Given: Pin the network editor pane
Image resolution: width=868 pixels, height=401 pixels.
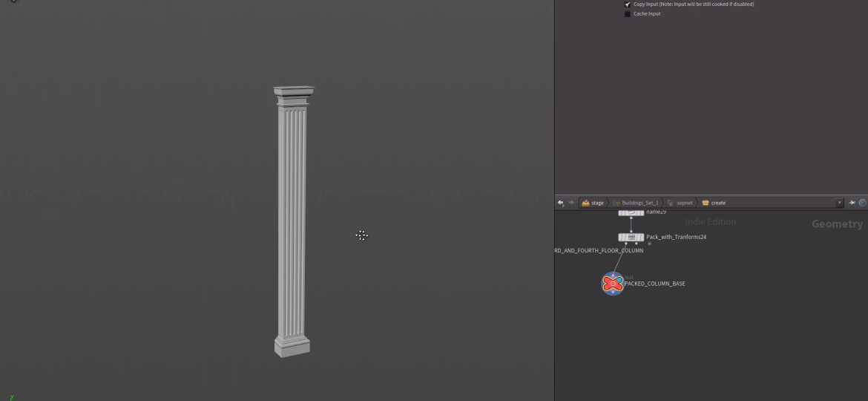Looking at the screenshot, I should tap(852, 203).
